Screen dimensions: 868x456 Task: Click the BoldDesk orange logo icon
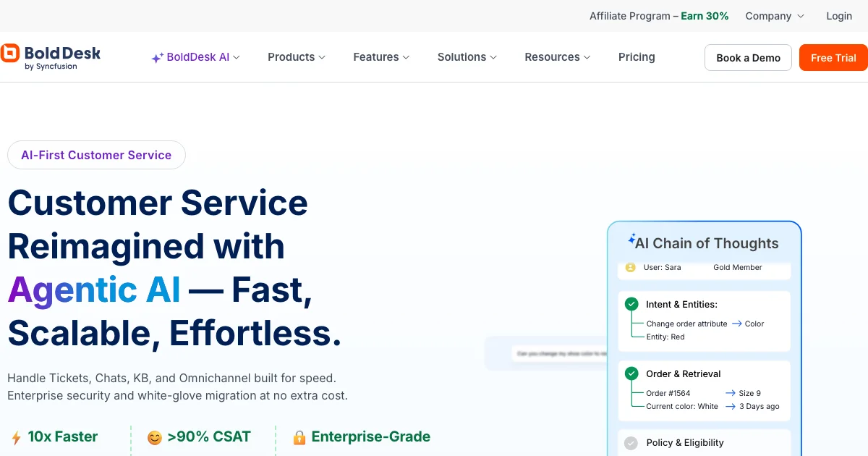(9, 53)
